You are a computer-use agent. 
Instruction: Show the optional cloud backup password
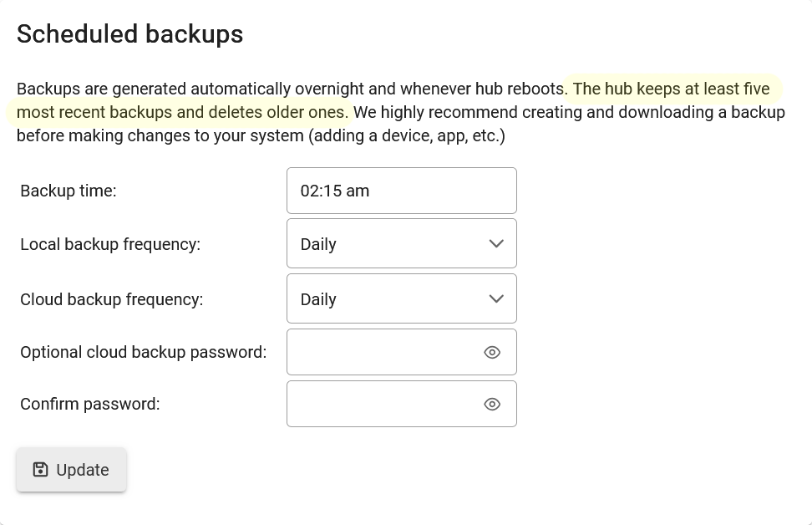(492, 352)
